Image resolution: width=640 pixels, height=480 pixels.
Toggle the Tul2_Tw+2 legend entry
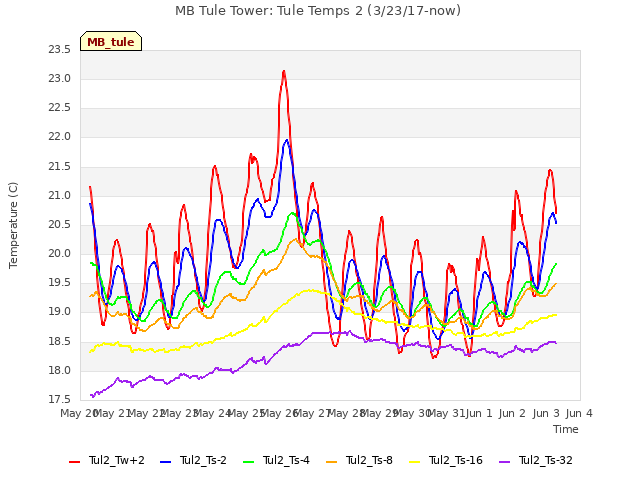click(x=107, y=460)
